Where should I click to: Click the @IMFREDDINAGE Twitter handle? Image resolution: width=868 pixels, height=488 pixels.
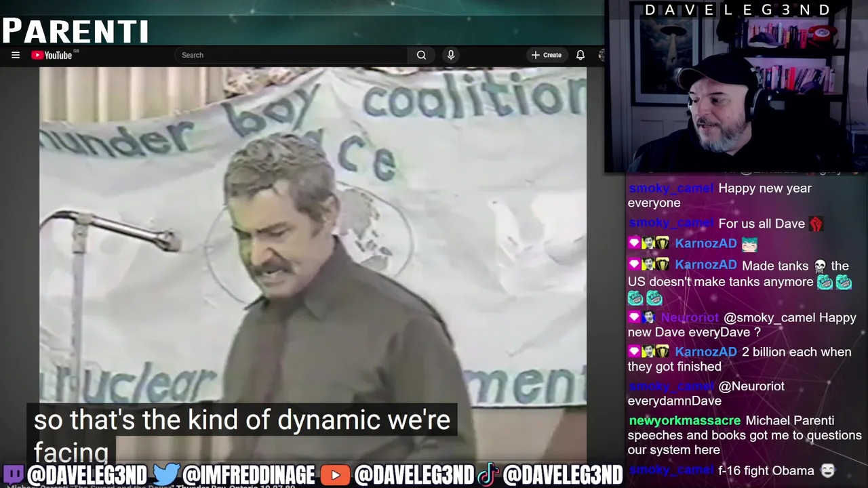coord(248,475)
